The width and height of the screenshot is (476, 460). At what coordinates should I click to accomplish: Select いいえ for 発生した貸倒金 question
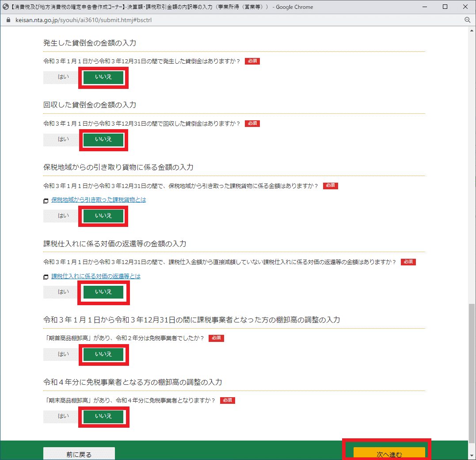(x=103, y=77)
